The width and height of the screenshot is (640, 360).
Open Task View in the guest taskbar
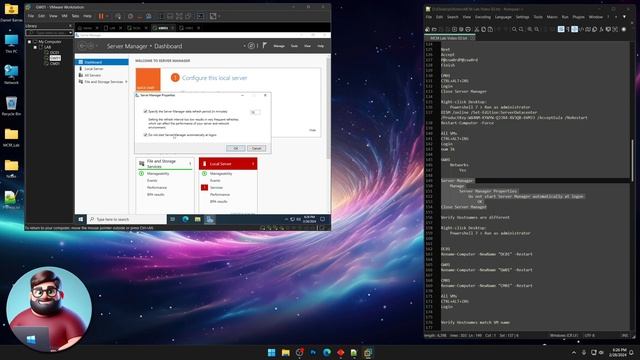173,220
